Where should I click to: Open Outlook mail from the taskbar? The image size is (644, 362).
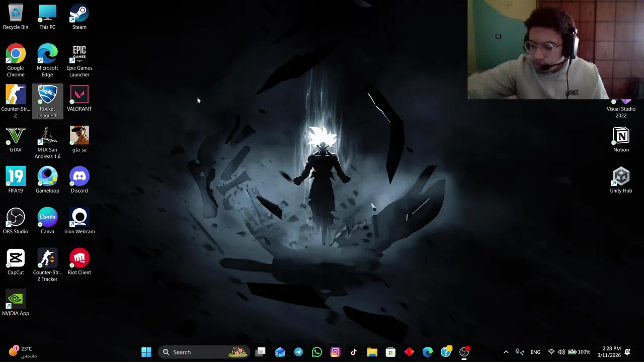pos(280,352)
